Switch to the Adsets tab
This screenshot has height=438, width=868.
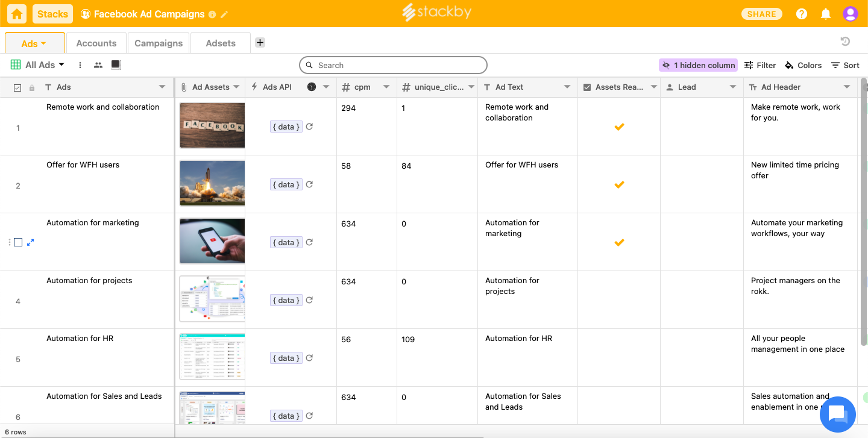coord(221,43)
